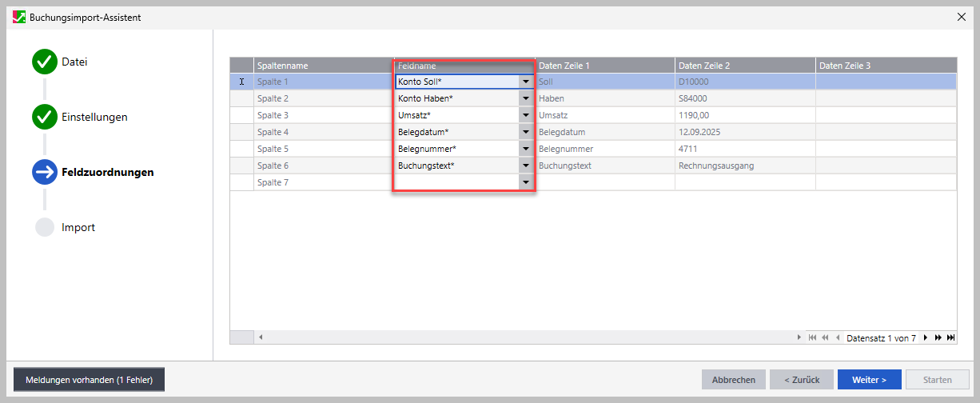The width and height of the screenshot is (980, 403).
Task: Jump to last record in navigator
Action: 950,337
